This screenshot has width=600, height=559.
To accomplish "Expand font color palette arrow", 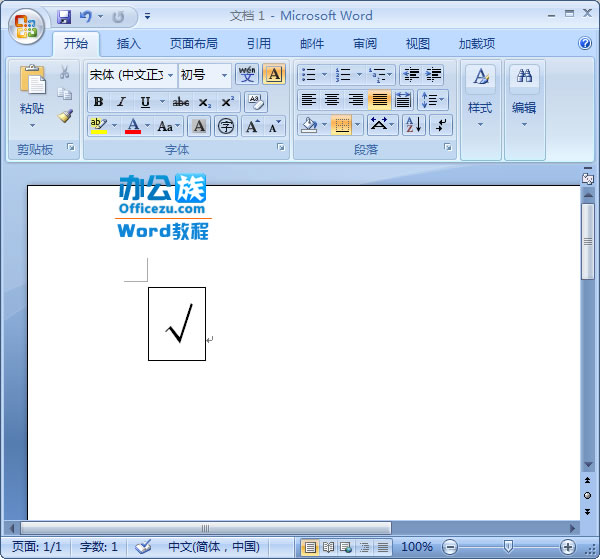I will (x=147, y=126).
